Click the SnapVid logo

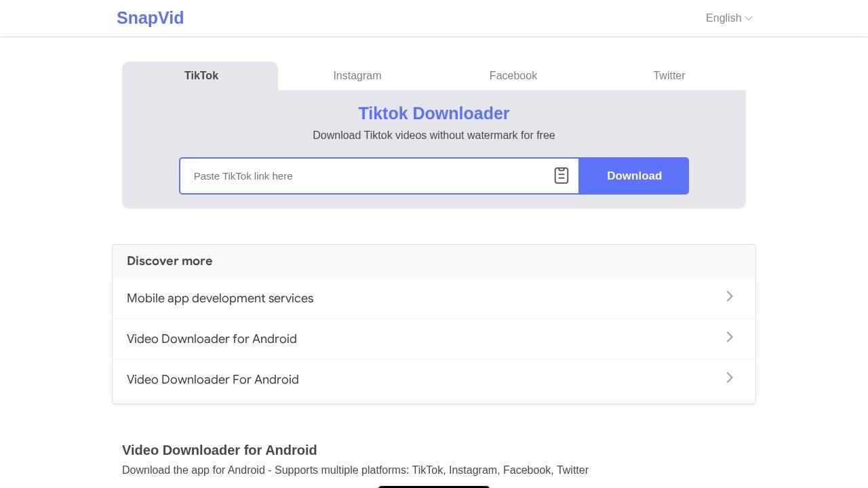(150, 18)
